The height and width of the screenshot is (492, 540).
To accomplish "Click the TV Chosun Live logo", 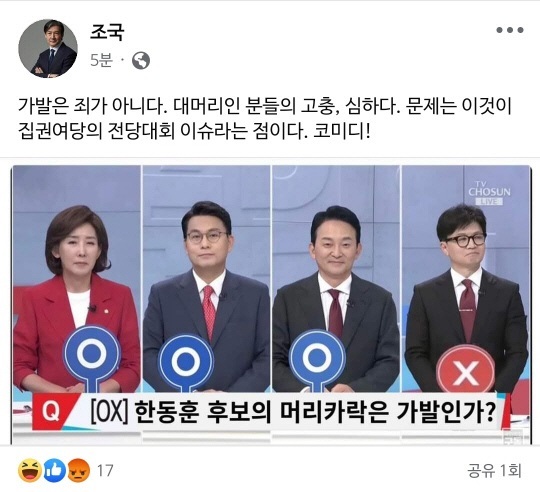I will 489,193.
